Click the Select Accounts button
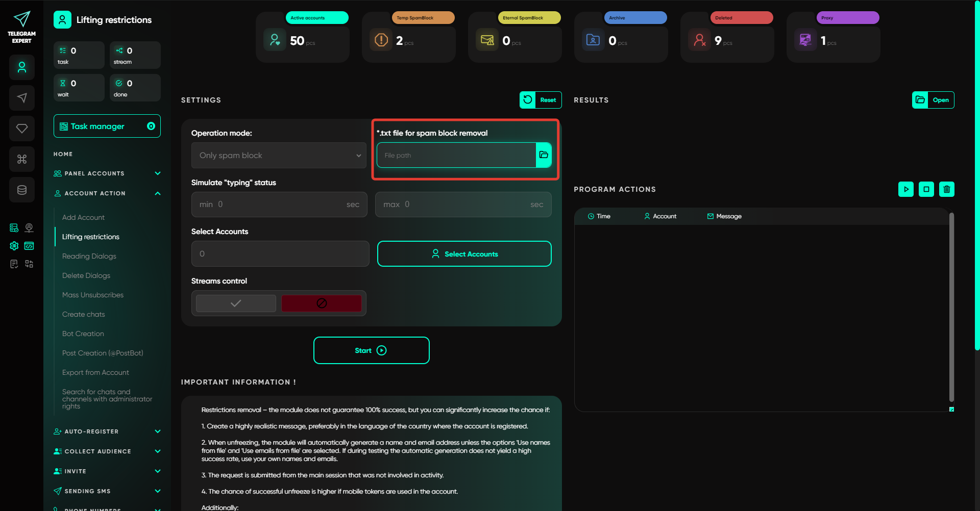The width and height of the screenshot is (980, 511). pyautogui.click(x=464, y=253)
